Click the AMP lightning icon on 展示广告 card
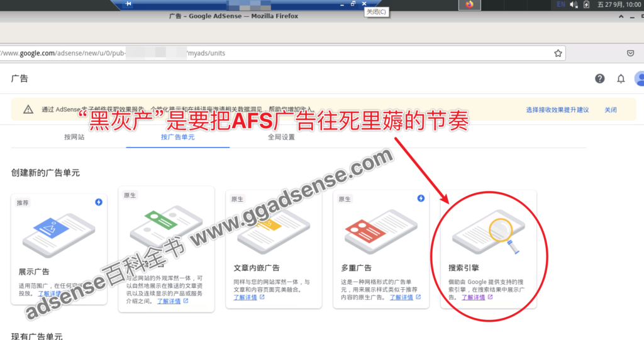Screen dimensions: 644x340 tap(99, 202)
